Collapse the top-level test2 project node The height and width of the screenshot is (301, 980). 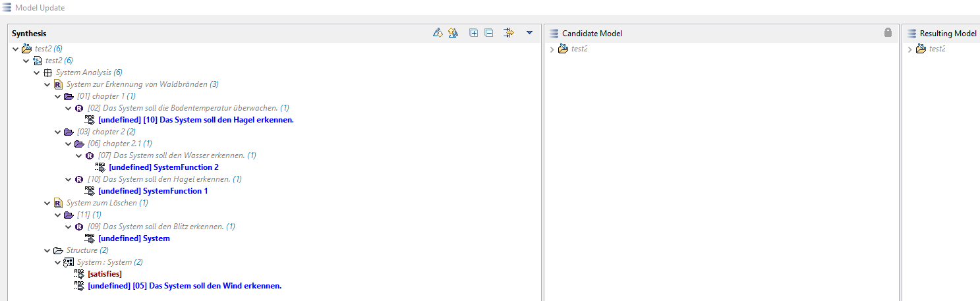[16, 49]
